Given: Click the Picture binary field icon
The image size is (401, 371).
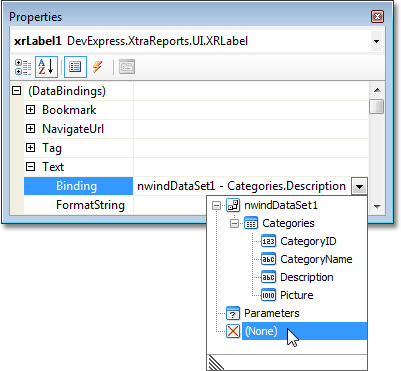Looking at the screenshot, I should point(269,295).
